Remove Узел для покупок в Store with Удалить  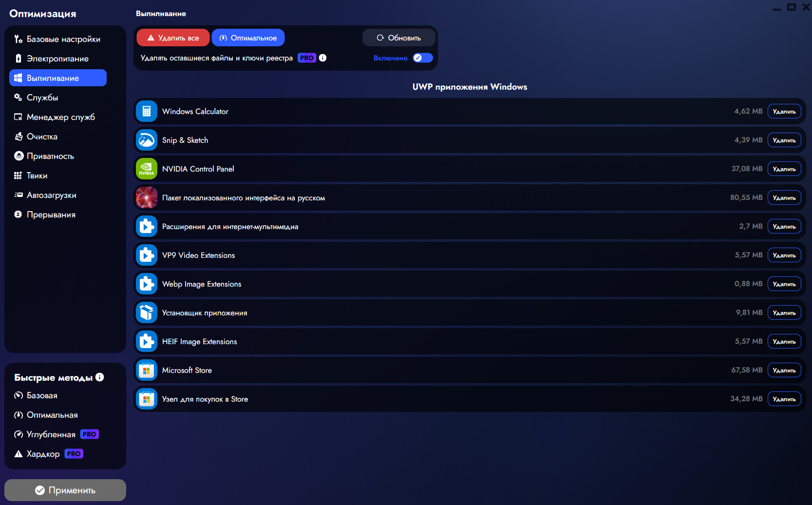pos(784,399)
